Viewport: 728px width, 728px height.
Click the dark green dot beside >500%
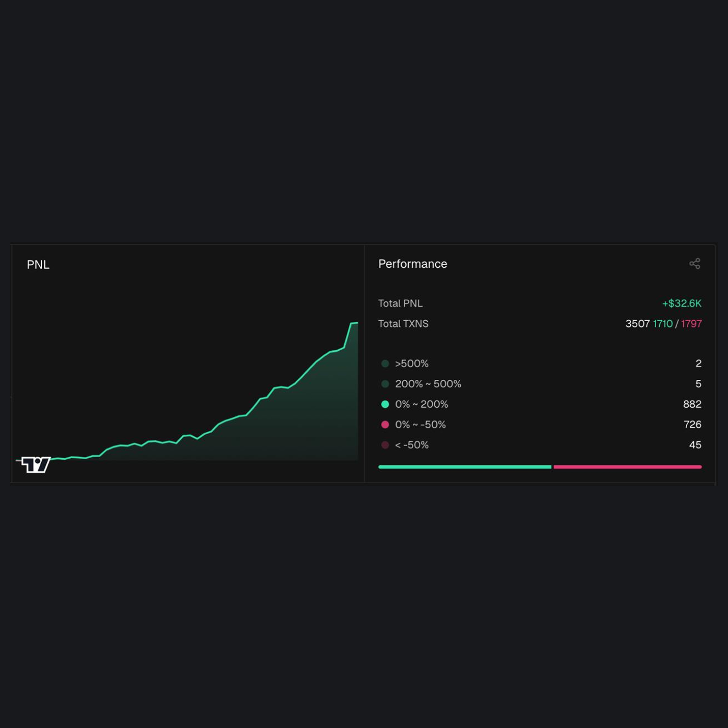pos(385,363)
